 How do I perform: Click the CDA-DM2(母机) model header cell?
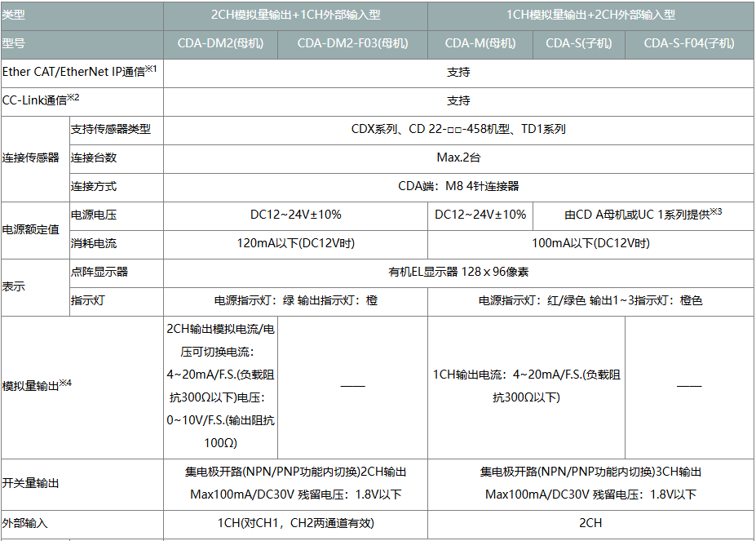point(220,43)
